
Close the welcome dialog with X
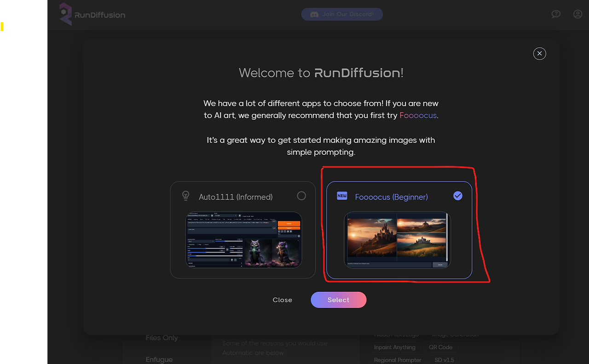pyautogui.click(x=540, y=54)
